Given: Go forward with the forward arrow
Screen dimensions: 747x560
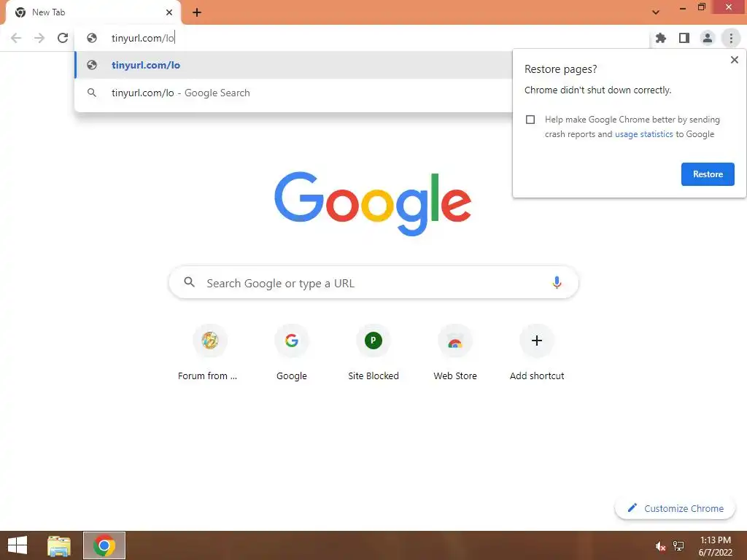Looking at the screenshot, I should (39, 38).
